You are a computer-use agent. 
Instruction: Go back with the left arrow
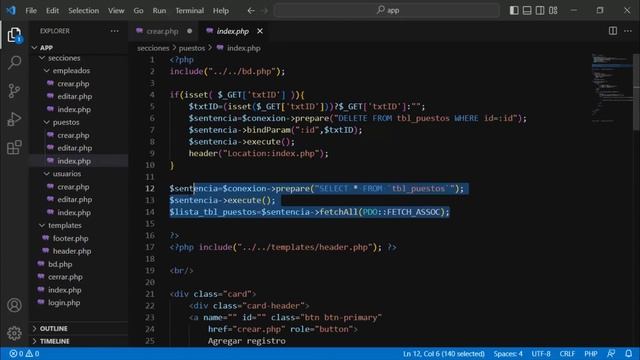click(251, 11)
